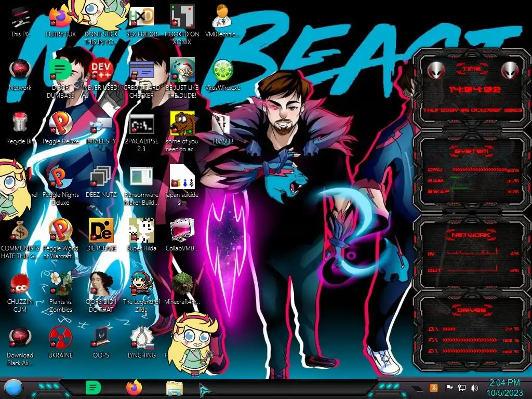
Task: Open Plants vs Zombies shortcut
Action: [60, 284]
